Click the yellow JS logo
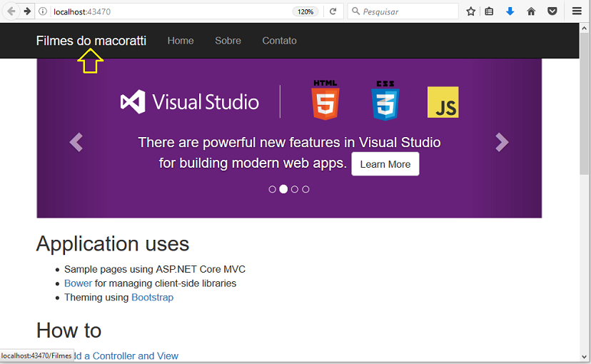This screenshot has width=591, height=364. (x=443, y=102)
